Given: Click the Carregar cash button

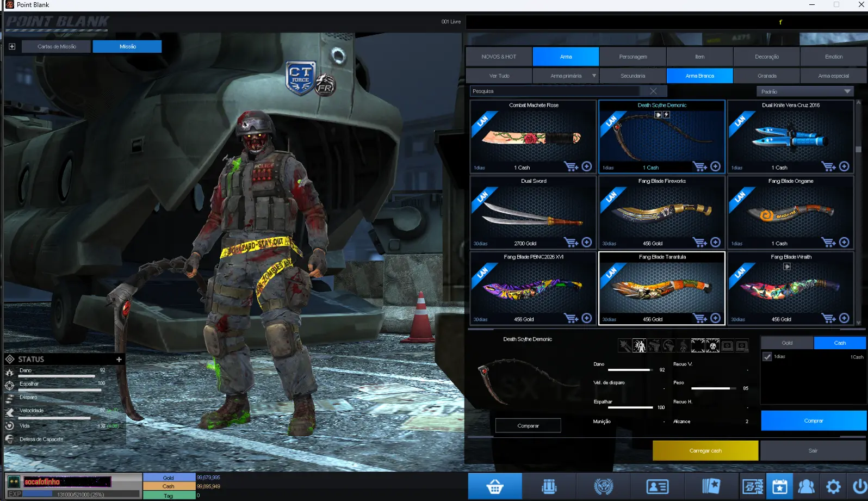Looking at the screenshot, I should (x=705, y=450).
